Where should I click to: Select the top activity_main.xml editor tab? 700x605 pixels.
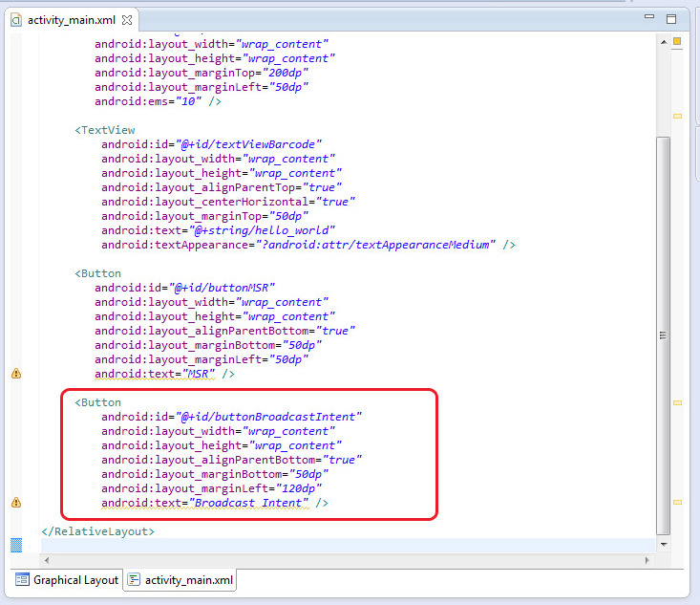[72, 20]
